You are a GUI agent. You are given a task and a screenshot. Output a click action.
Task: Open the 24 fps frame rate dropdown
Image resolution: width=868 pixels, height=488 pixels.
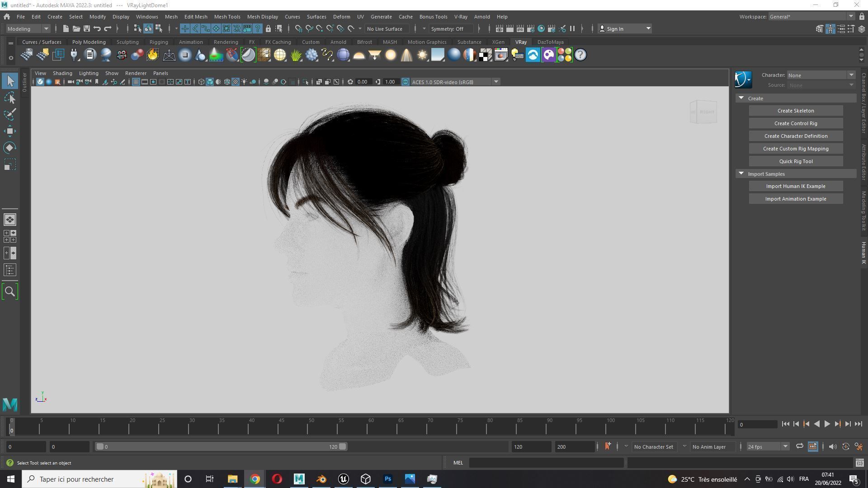click(767, 446)
